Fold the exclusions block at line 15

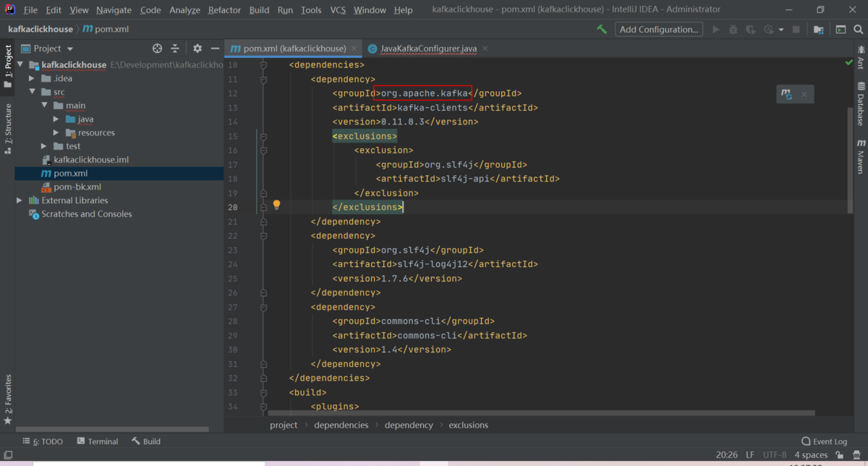tap(263, 136)
